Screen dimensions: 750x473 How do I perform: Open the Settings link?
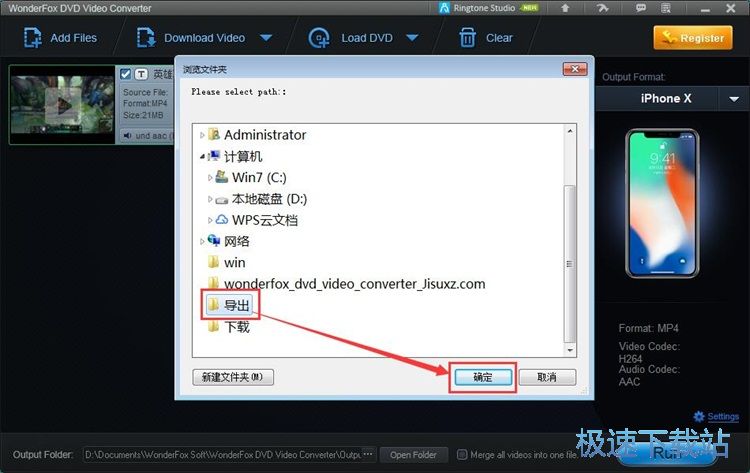tap(723, 417)
